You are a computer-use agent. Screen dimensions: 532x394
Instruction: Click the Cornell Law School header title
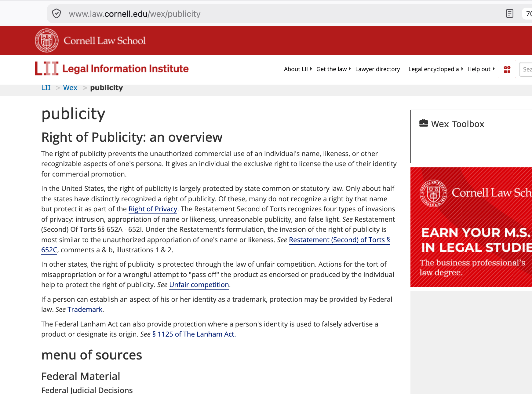click(104, 41)
